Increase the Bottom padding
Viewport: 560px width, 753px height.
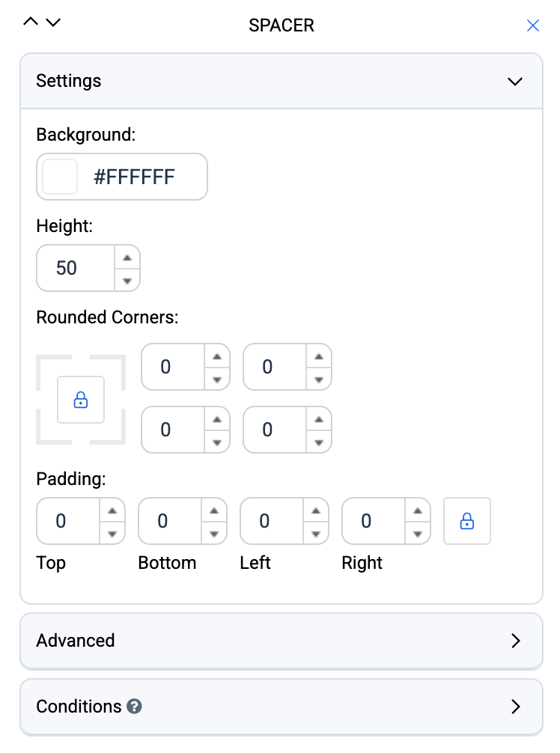pyautogui.click(x=214, y=510)
